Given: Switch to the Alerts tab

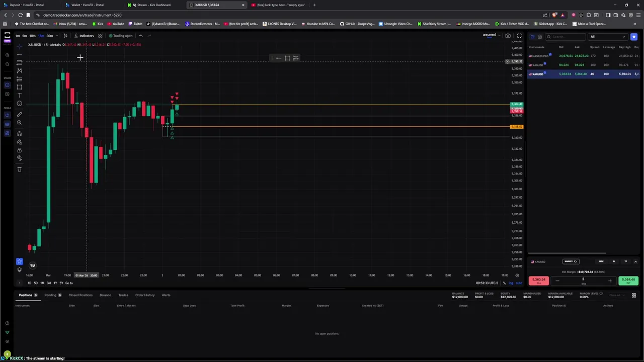Looking at the screenshot, I should [x=166, y=295].
